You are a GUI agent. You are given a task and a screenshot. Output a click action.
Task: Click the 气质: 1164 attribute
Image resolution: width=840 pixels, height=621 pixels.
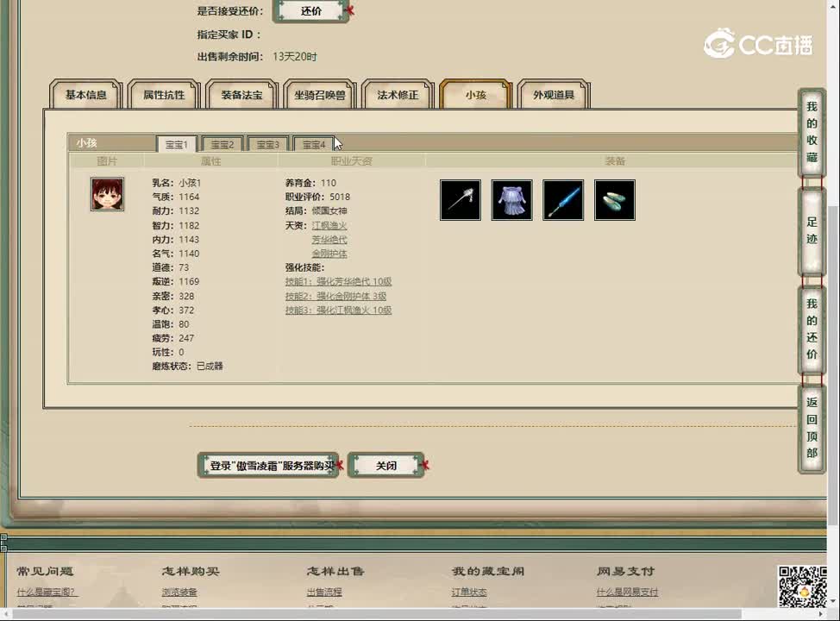click(176, 197)
